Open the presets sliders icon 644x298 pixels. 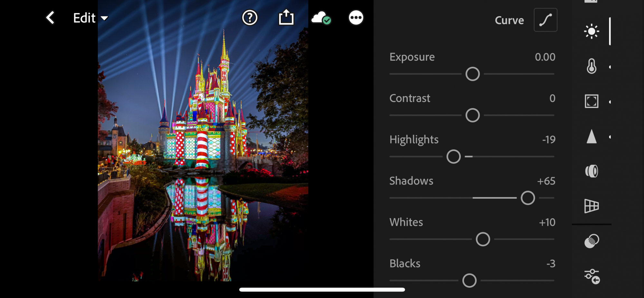[592, 276]
